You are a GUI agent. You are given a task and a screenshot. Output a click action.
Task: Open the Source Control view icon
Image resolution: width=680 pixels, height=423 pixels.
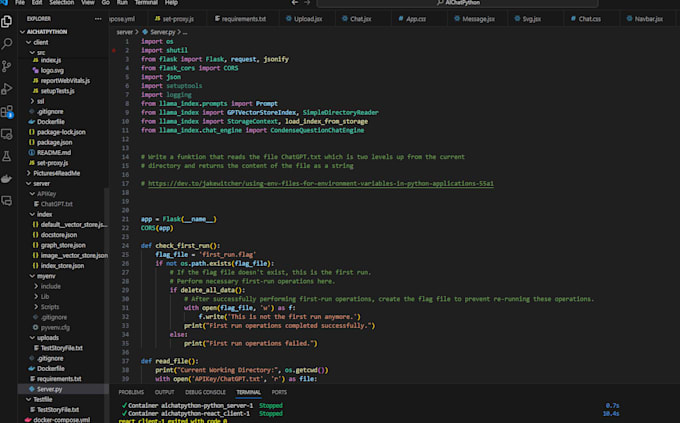[7, 66]
